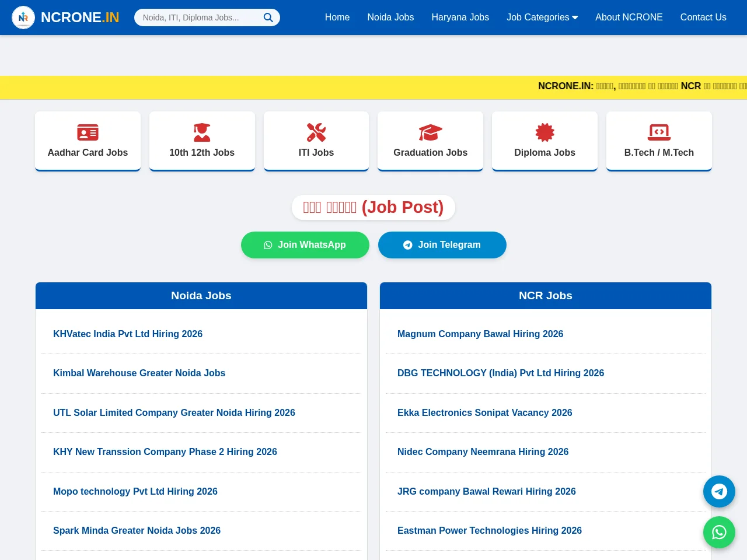This screenshot has height=560, width=747.
Task: Open Magnum Company Bawal Hiring 2026
Action: tap(480, 334)
